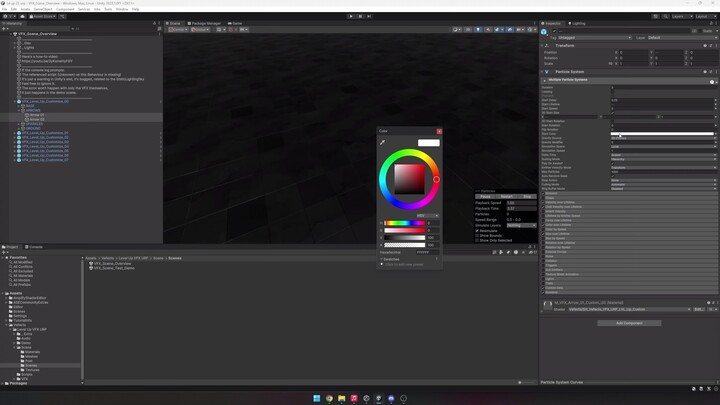Click the undo history icon in the top-right toolbar
The width and height of the screenshot is (720, 405).
(x=656, y=17)
